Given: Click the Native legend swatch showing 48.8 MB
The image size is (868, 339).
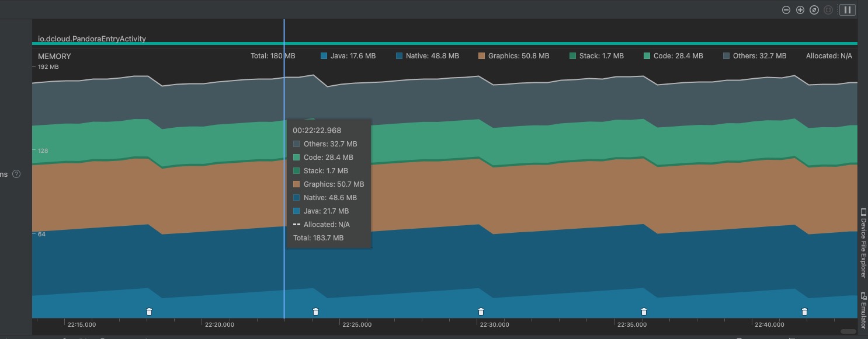Looking at the screenshot, I should [x=399, y=56].
